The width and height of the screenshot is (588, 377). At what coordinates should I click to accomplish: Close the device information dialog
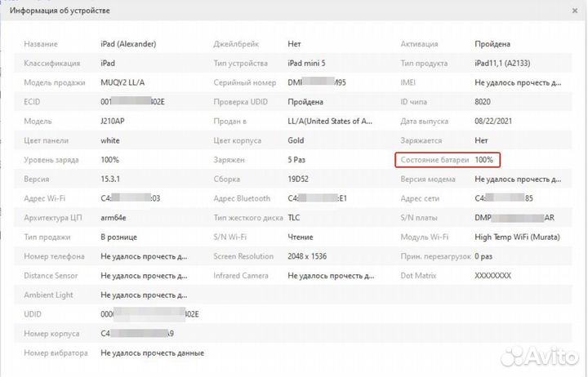574,11
